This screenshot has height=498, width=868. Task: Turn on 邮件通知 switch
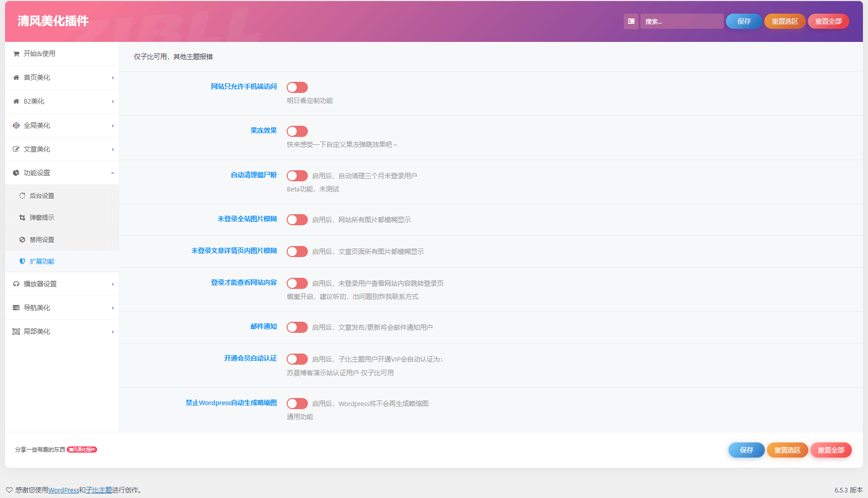(297, 327)
